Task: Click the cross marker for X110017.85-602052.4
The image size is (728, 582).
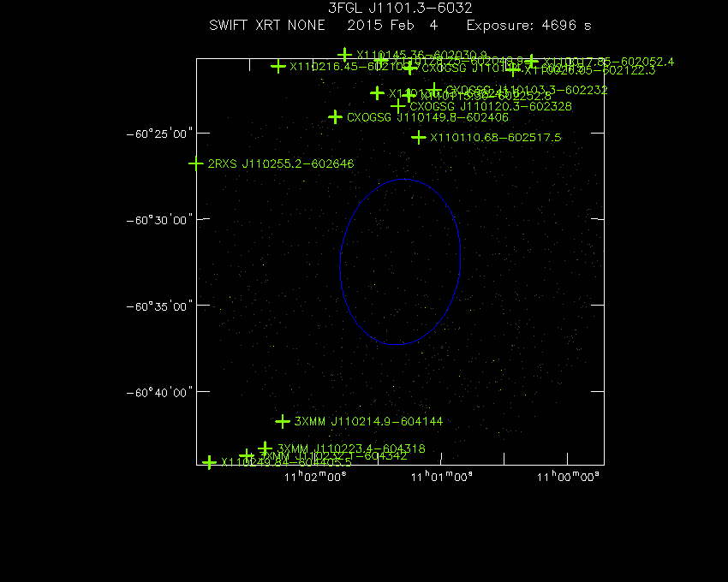Action: (x=532, y=62)
